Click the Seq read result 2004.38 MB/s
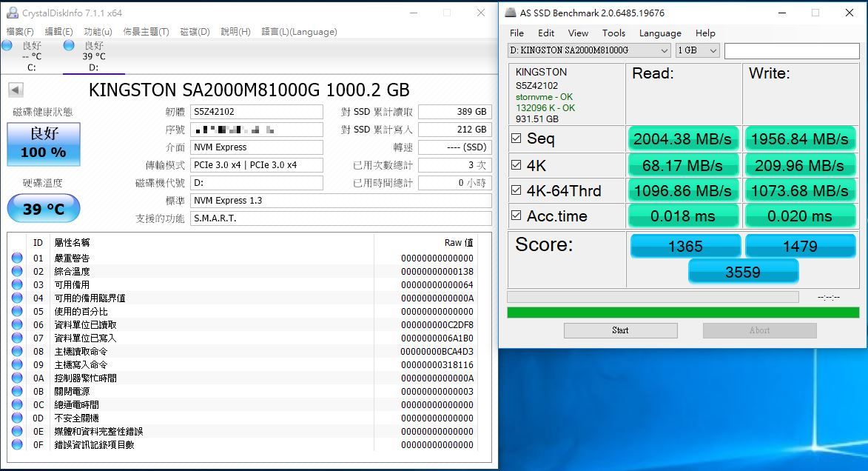 click(683, 138)
